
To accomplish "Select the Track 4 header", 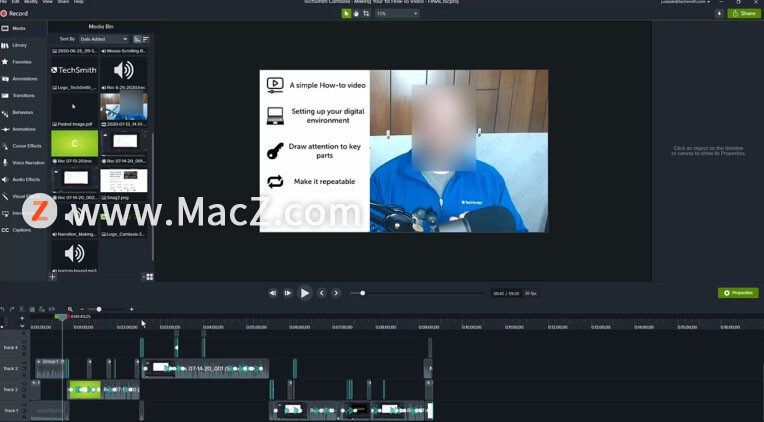I will 11,347.
